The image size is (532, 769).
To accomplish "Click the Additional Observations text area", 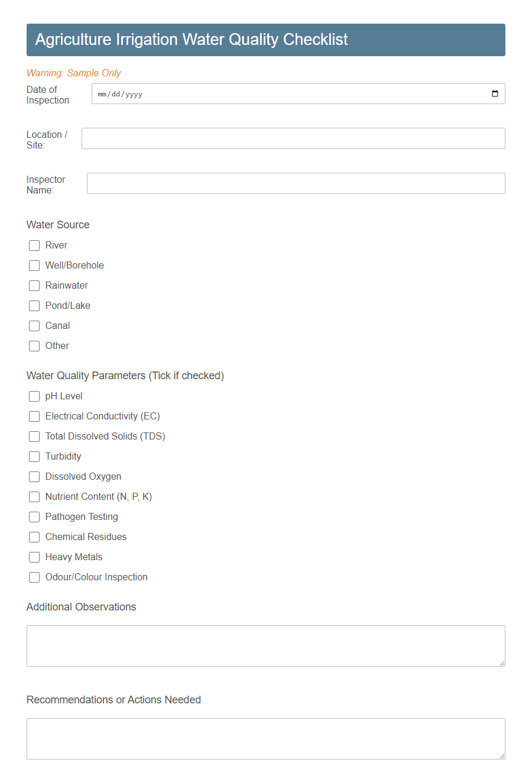I will pyautogui.click(x=265, y=645).
